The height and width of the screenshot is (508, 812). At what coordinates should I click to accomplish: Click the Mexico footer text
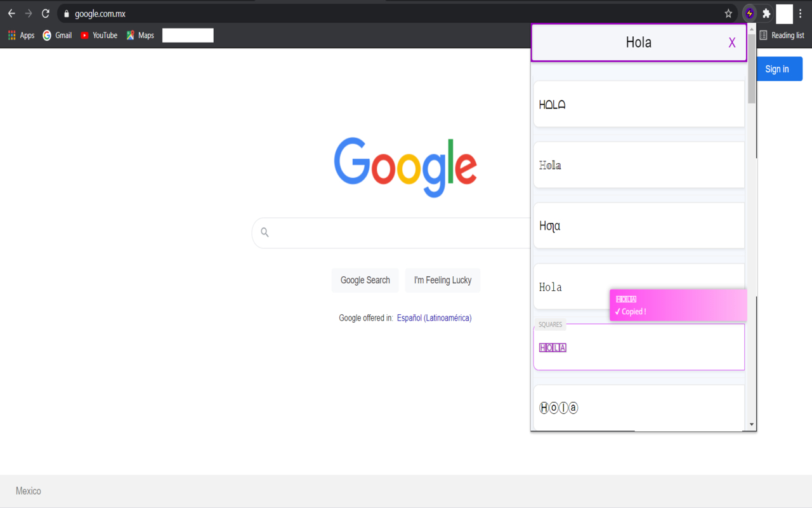pyautogui.click(x=29, y=491)
